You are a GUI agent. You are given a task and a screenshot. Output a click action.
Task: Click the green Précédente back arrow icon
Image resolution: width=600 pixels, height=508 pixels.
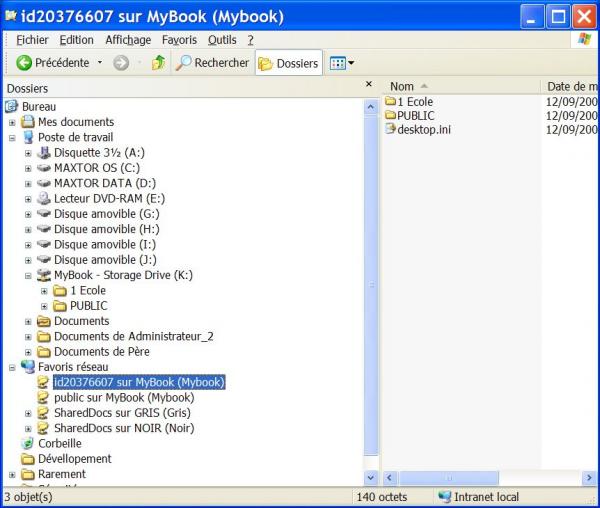click(24, 63)
